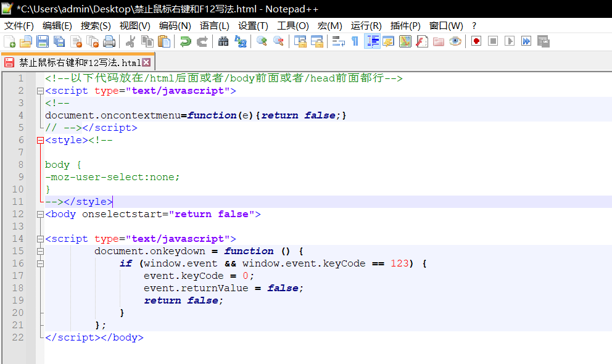
Task: Click the Stop Recording macro icon
Action: coord(493,41)
